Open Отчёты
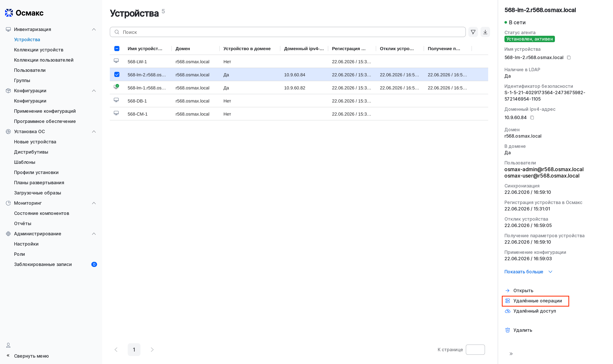Viewport: 613px width, 364px height. (23, 224)
